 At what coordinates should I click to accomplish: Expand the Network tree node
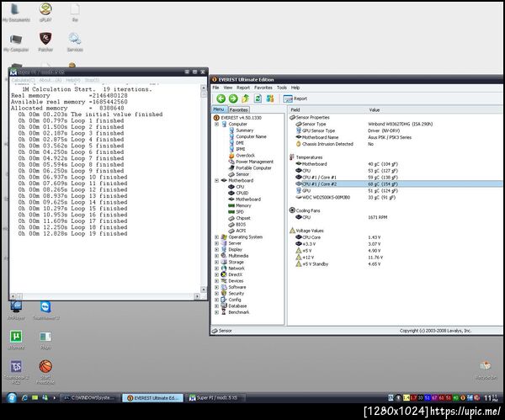pos(217,268)
